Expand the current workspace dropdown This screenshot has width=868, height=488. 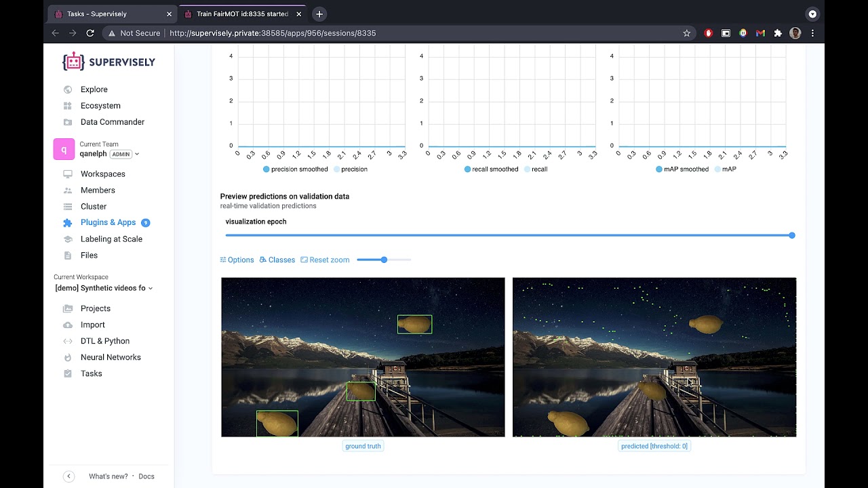151,288
